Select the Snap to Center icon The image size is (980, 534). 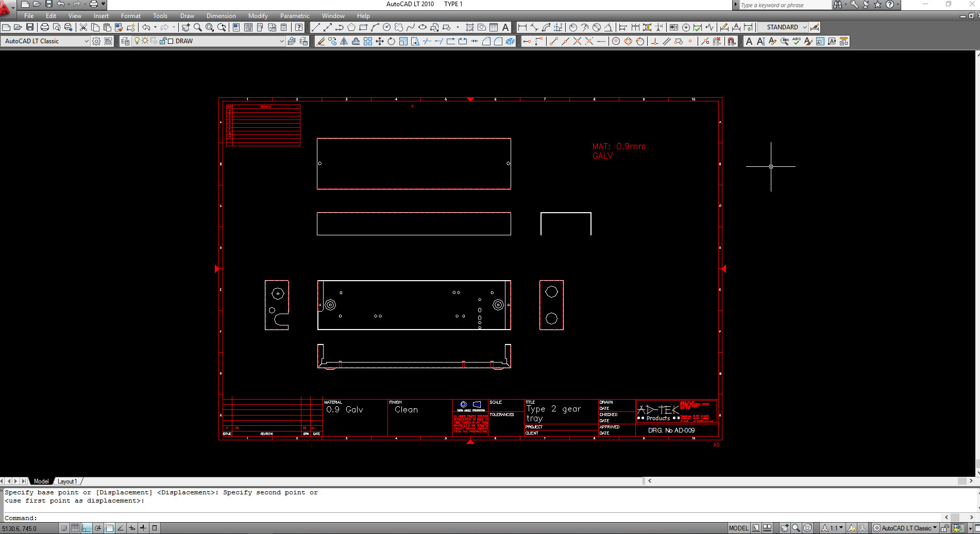pos(616,41)
